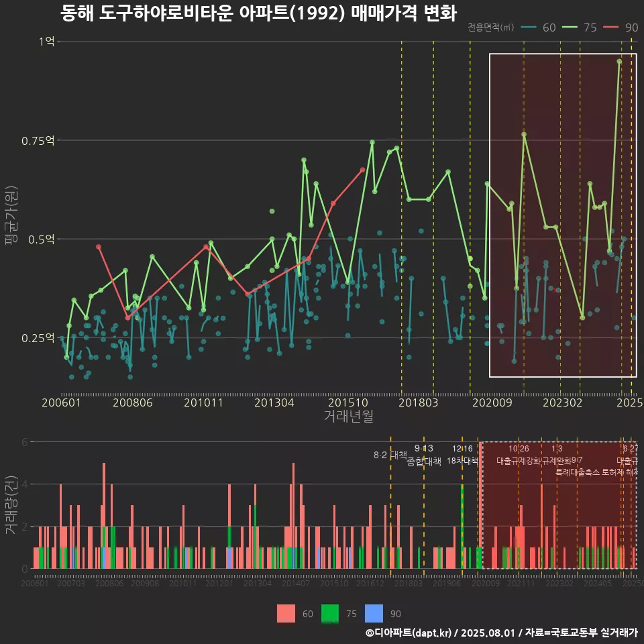
Task: Click 201510 on the price chart x-axis
Action: click(348, 402)
